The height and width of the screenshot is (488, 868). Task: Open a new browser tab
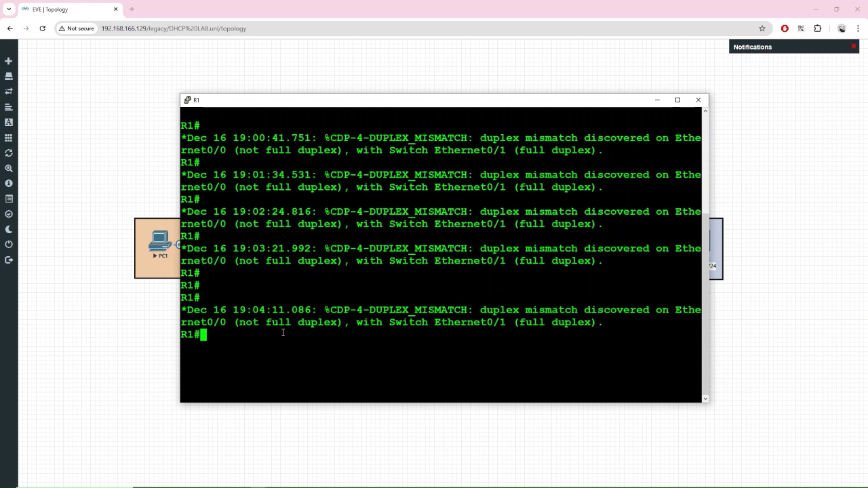click(x=132, y=9)
